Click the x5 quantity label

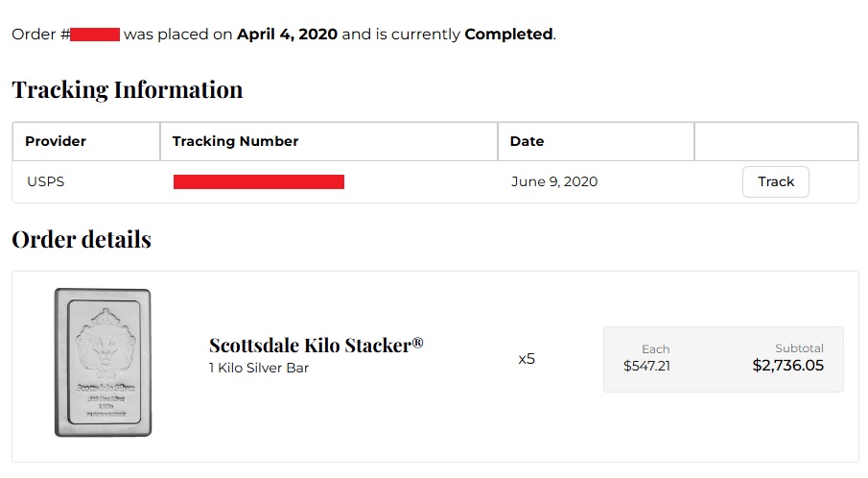pos(527,359)
